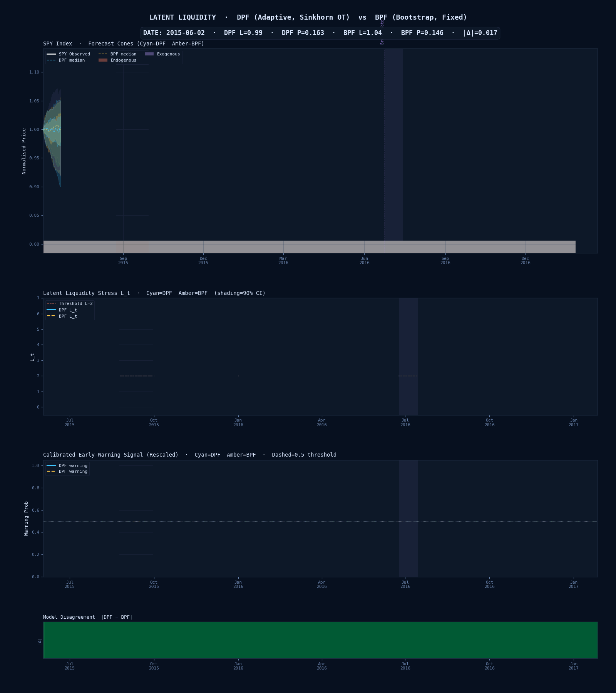
Task: Click the Warning Prob axis label
Action: click(x=26, y=518)
